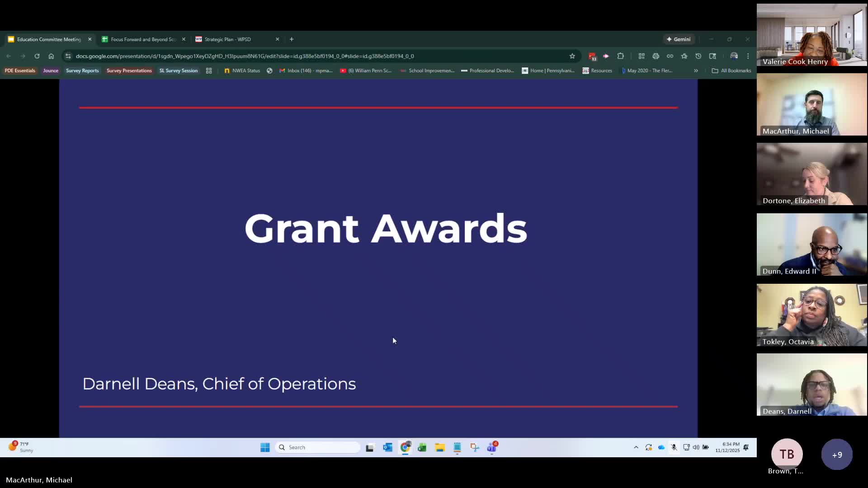Open the Survey Reports bookmark
The image size is (868, 488).
click(82, 70)
